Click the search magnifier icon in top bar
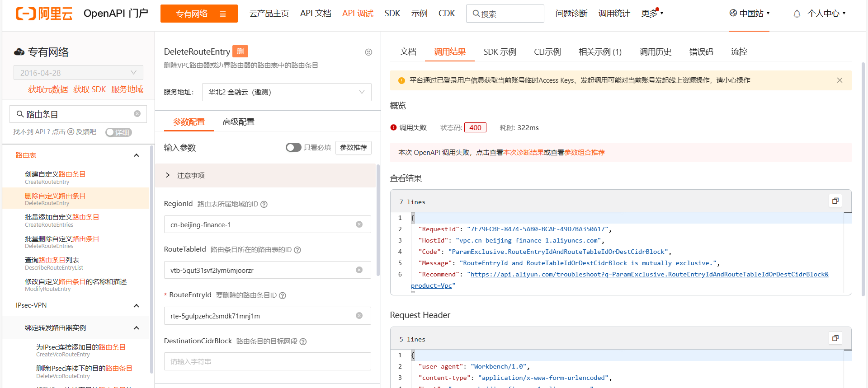 pyautogui.click(x=476, y=14)
